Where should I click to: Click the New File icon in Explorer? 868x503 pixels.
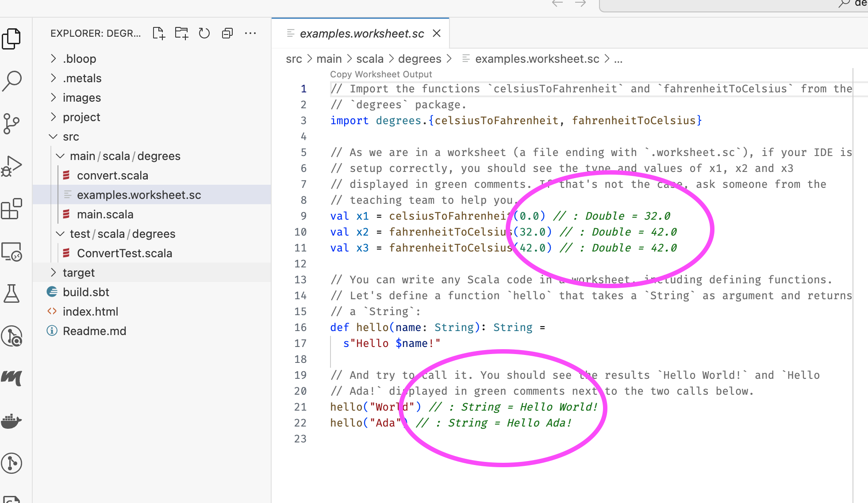click(158, 33)
